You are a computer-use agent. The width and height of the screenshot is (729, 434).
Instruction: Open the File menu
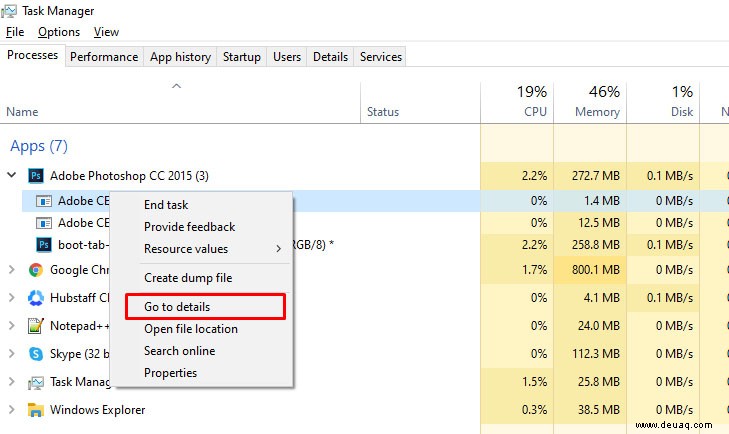point(15,32)
